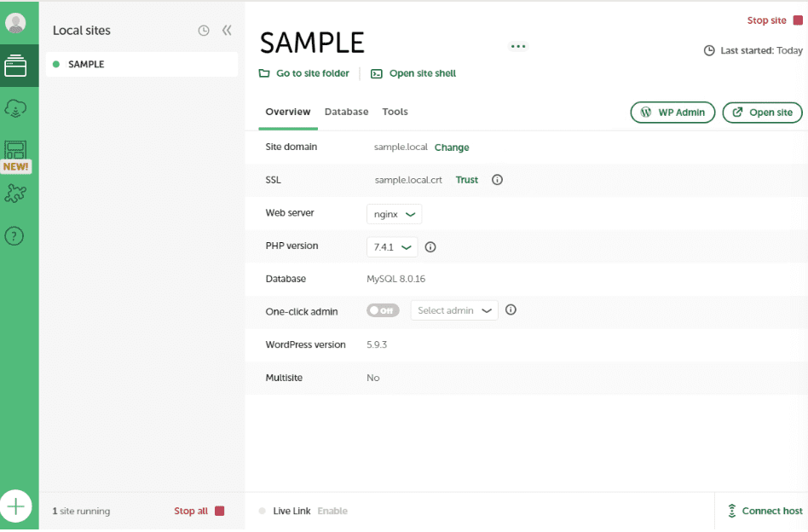Click Open site shell link

coord(413,73)
